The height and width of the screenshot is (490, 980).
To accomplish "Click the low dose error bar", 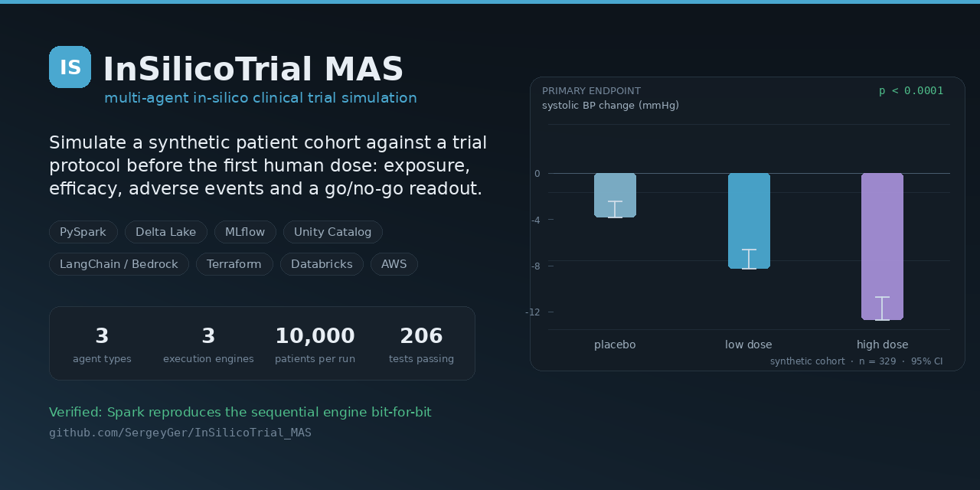I will 749,259.
